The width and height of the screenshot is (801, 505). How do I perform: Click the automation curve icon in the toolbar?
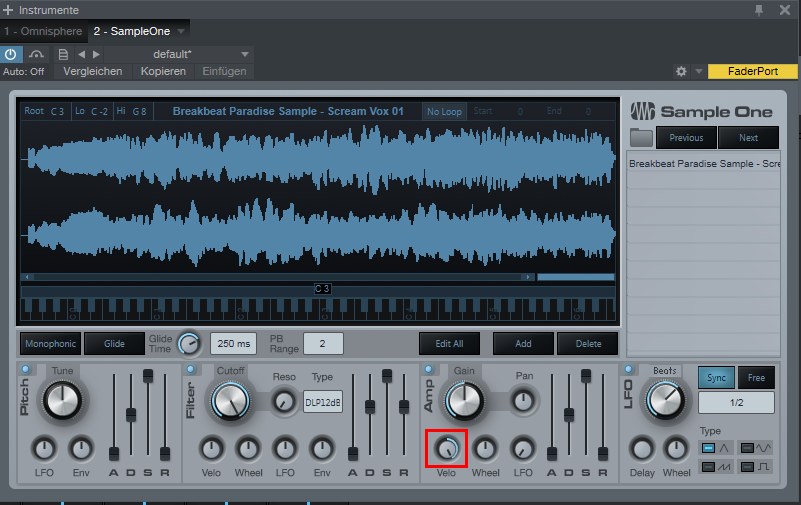tap(36, 54)
